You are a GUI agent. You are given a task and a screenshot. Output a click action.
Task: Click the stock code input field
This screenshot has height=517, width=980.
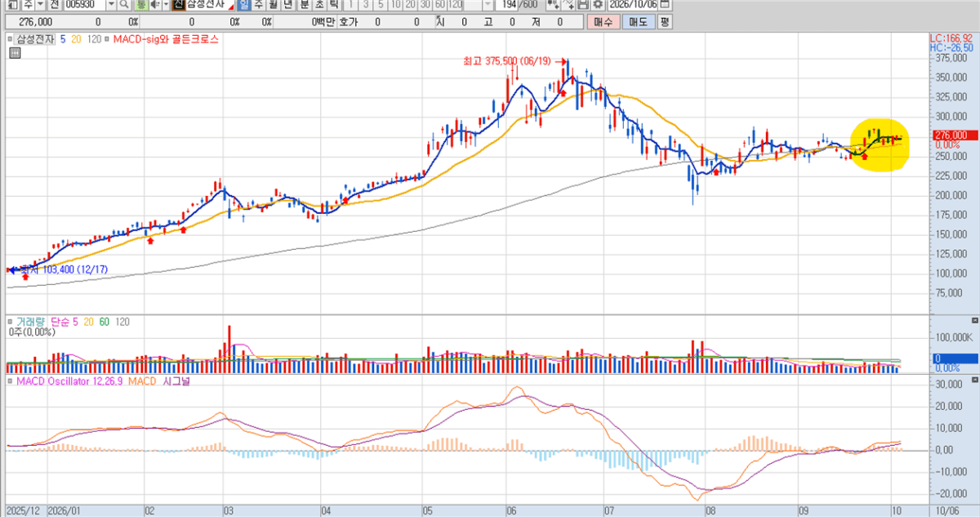click(85, 5)
